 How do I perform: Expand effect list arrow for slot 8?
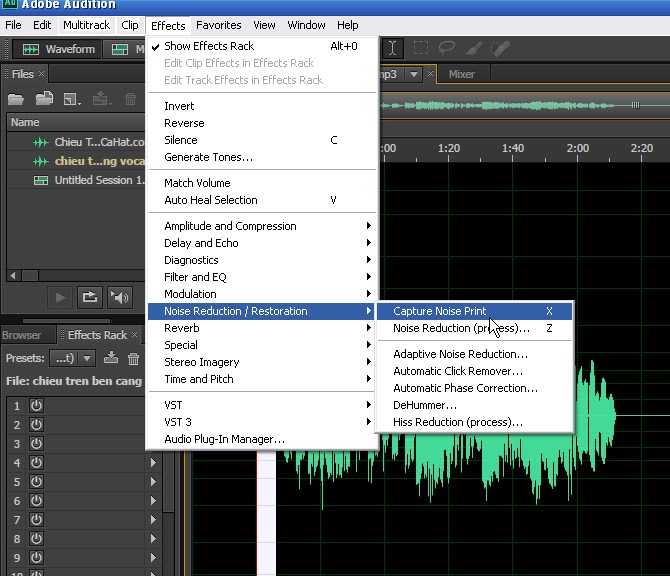[153, 538]
